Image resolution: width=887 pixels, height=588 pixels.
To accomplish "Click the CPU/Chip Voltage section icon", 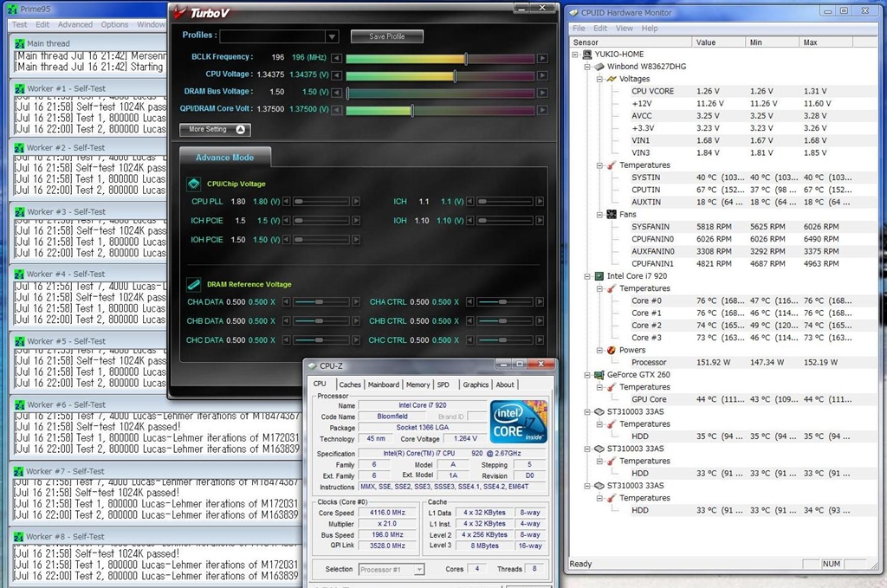I will pos(194,184).
